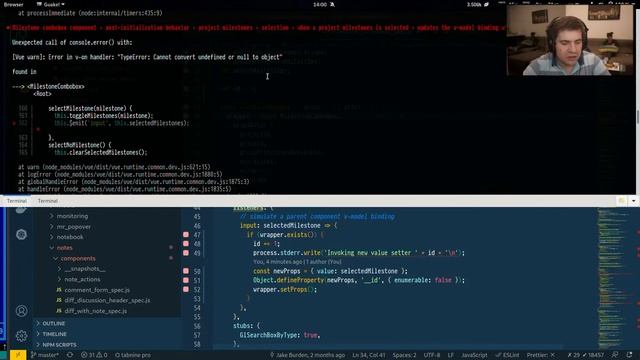Switch to the second Terminal tab
The width and height of the screenshot is (640, 360).
click(47, 201)
